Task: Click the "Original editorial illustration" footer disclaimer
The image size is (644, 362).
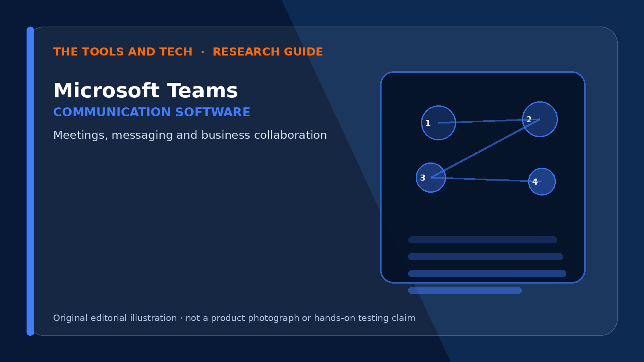Action: (x=234, y=318)
